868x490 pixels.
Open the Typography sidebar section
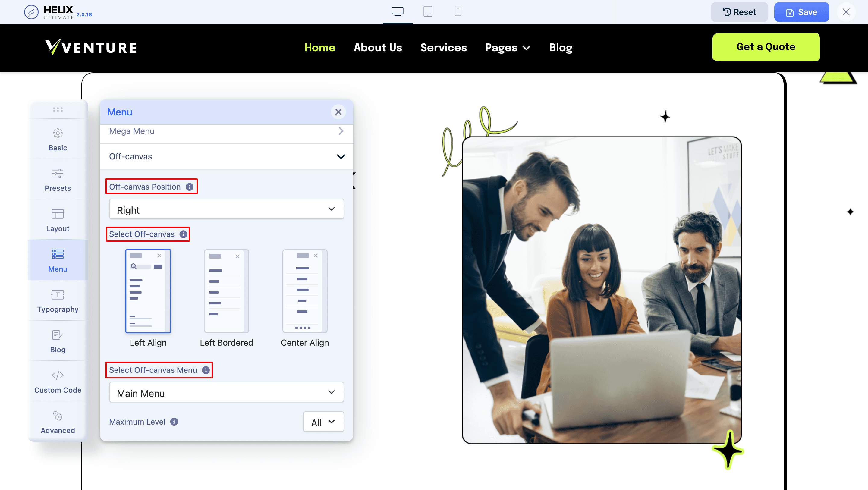tap(58, 301)
